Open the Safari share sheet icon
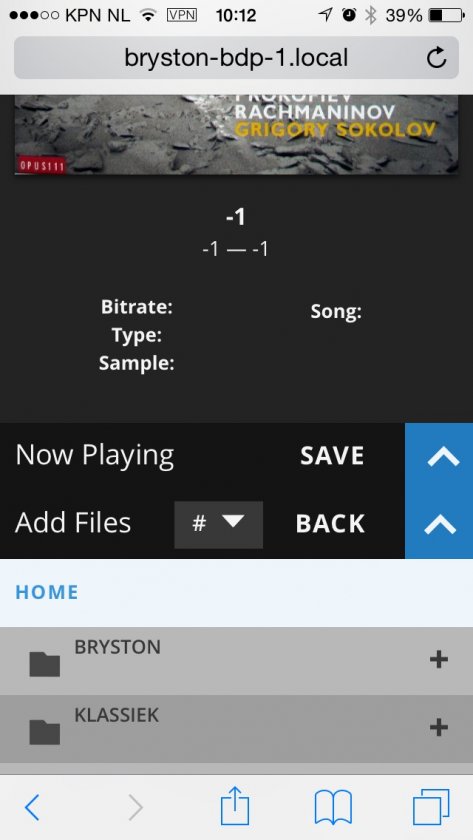Viewport: 473px width, 840px height. pyautogui.click(x=235, y=805)
